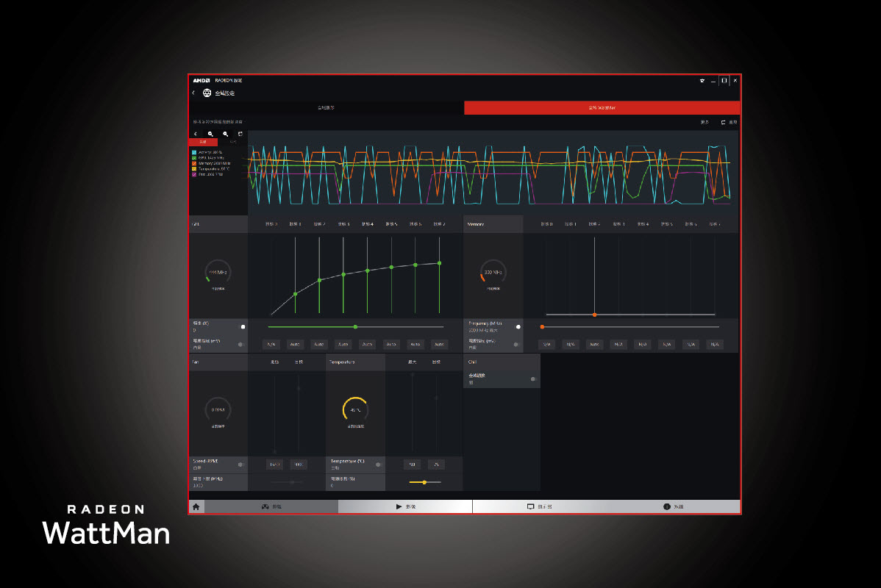The image size is (881, 588).
Task: Switch to the Global Graphics tab
Action: [x=326, y=108]
